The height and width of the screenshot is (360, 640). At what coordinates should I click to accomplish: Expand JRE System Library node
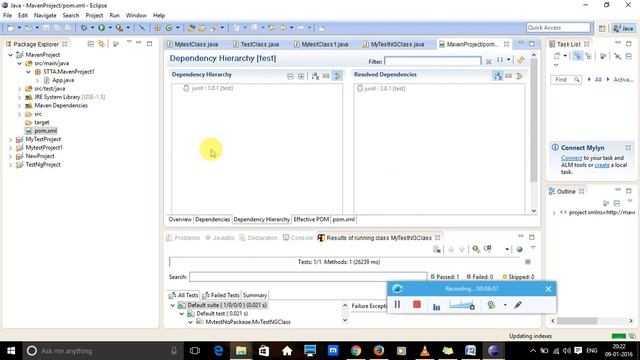point(19,97)
